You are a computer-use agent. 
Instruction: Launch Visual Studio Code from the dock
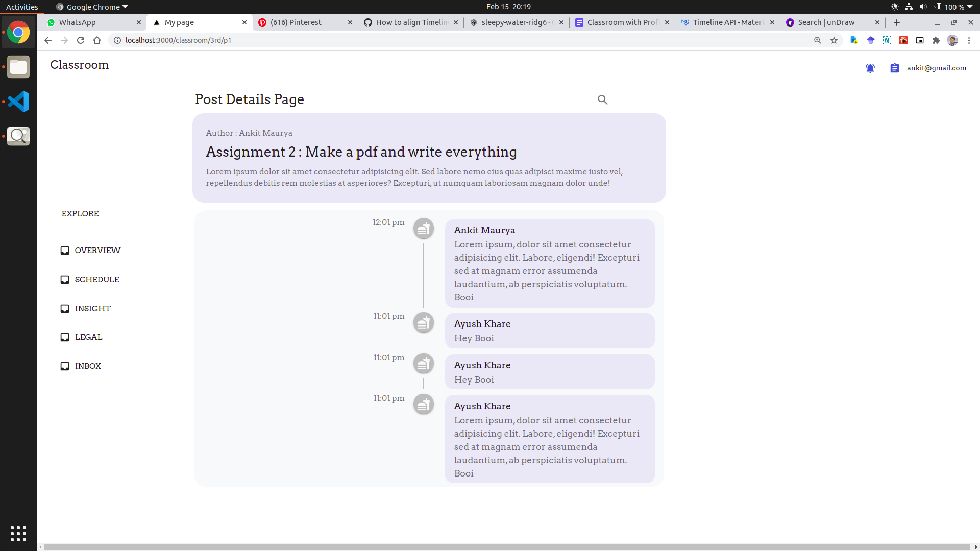[18, 102]
